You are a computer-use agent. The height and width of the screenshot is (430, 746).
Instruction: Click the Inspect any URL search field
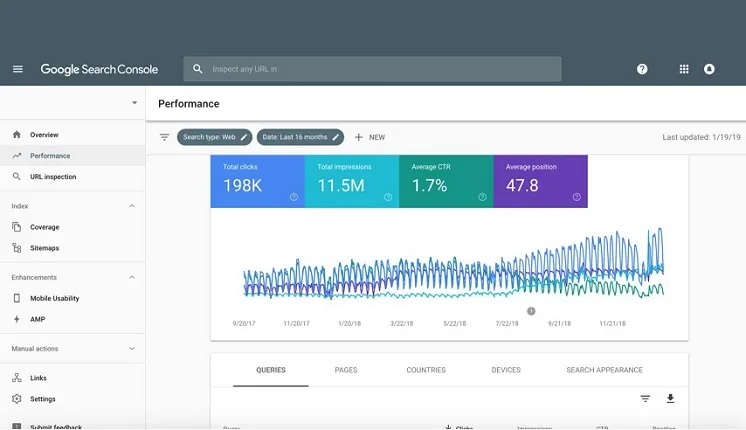(x=372, y=69)
